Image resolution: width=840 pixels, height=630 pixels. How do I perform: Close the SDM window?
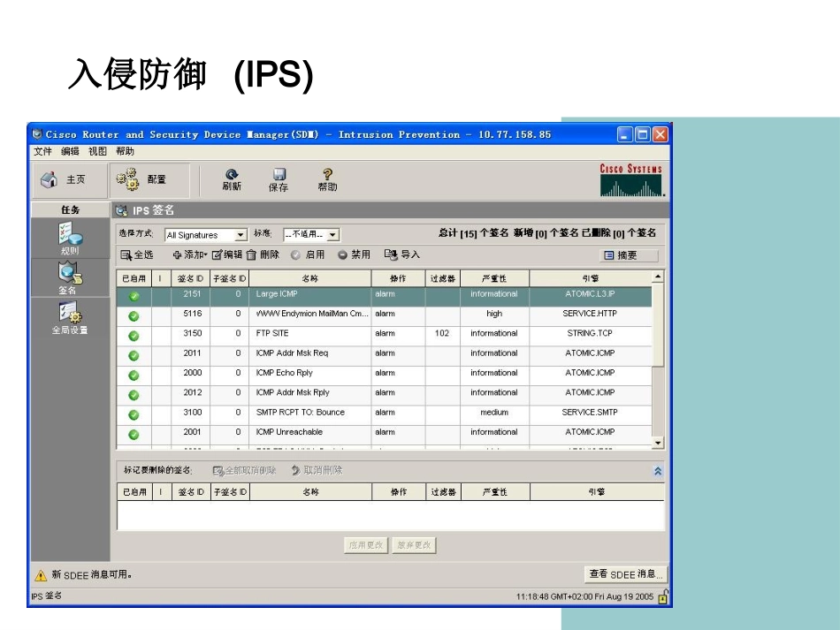(660, 134)
